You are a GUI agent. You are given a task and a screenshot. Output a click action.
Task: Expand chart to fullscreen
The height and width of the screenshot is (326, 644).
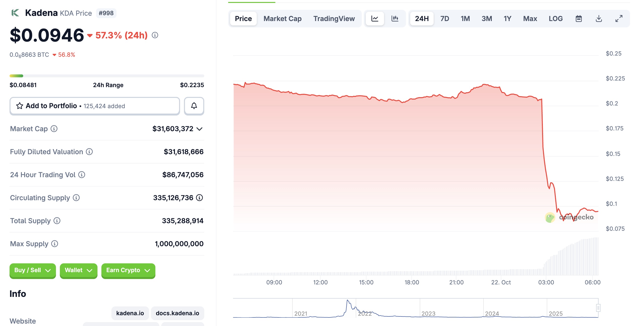pos(619,19)
